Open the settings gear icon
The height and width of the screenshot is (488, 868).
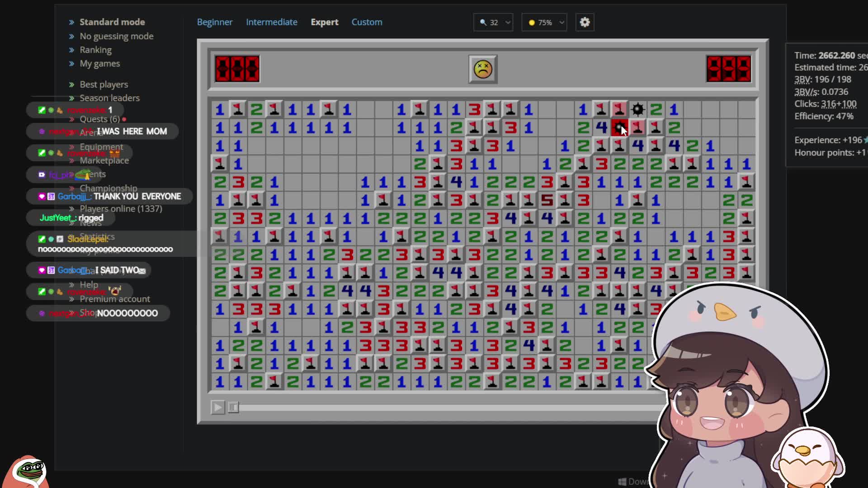585,22
